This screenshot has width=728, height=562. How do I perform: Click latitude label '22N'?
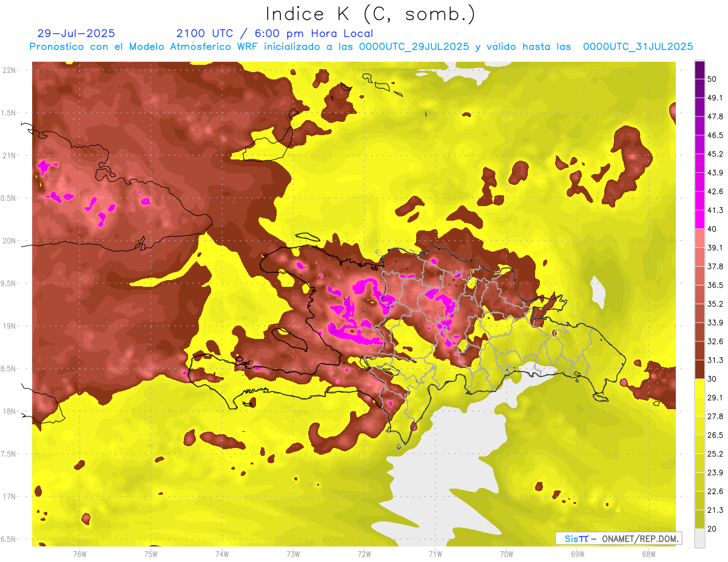(x=9, y=70)
